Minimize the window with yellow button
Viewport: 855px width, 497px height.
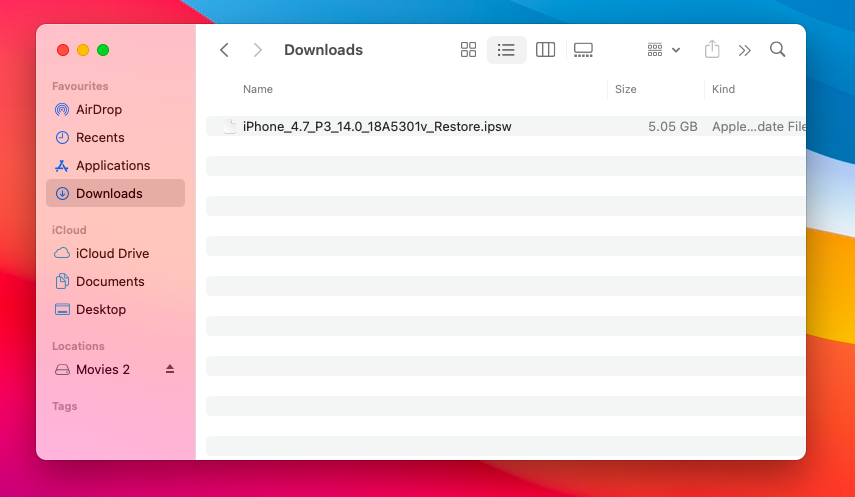(x=83, y=50)
